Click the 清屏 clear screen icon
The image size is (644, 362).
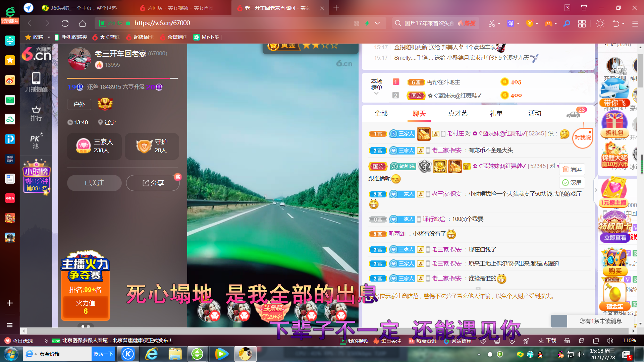point(572,169)
